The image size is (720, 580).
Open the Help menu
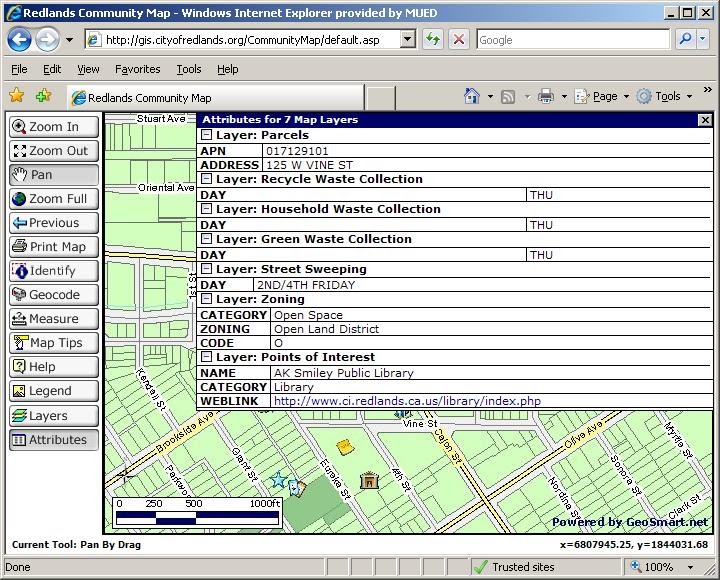click(227, 69)
